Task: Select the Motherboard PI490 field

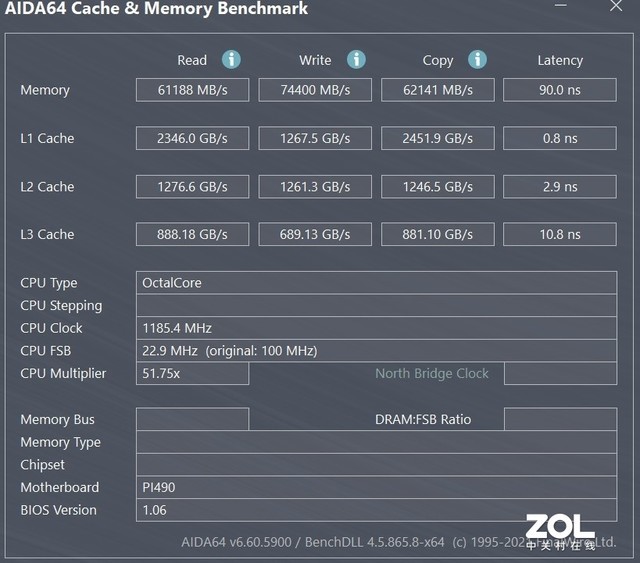Action: pos(376,487)
